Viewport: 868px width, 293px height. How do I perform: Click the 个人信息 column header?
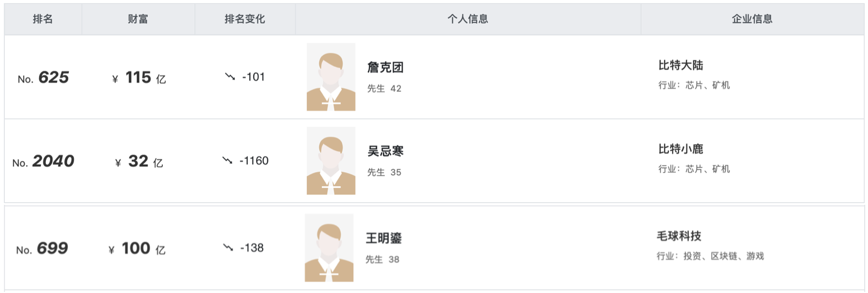468,19
